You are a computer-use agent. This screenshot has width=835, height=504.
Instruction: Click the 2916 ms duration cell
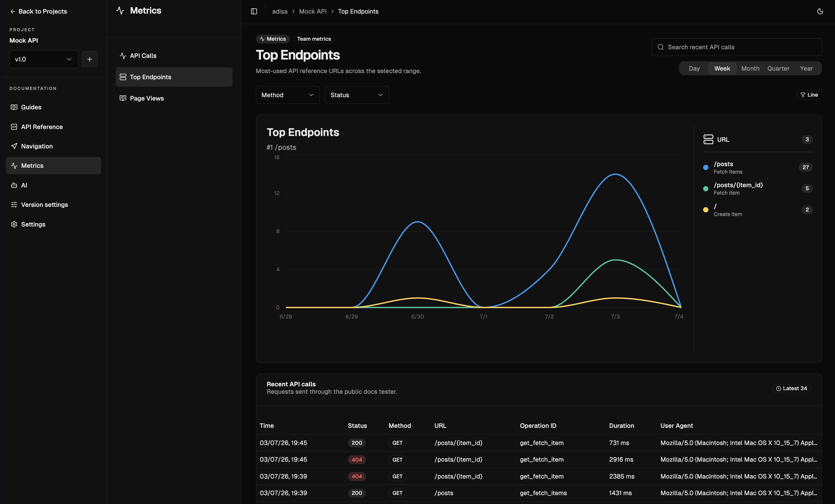tap(621, 460)
